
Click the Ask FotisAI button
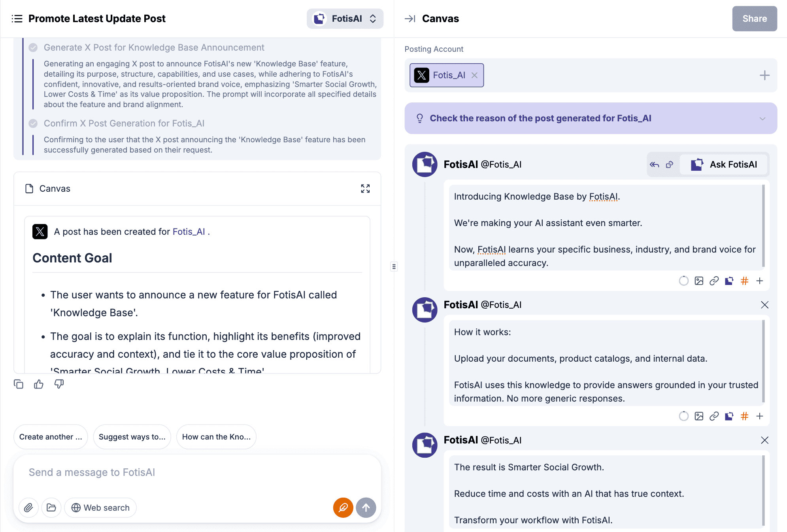tap(724, 164)
